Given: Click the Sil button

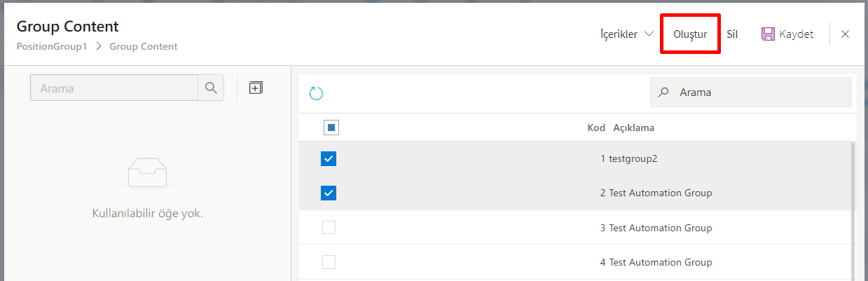Looking at the screenshot, I should click(x=732, y=34).
